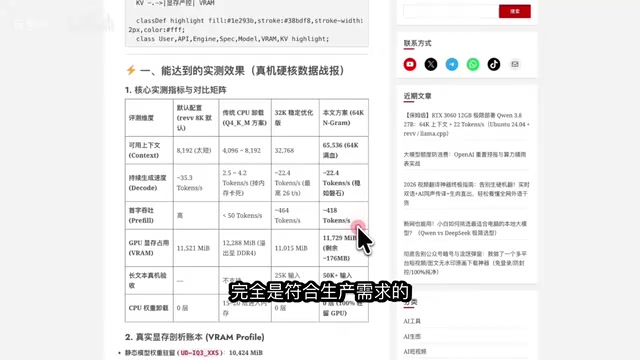Open the TikTok contact icon
640x360 pixels.
point(494,64)
